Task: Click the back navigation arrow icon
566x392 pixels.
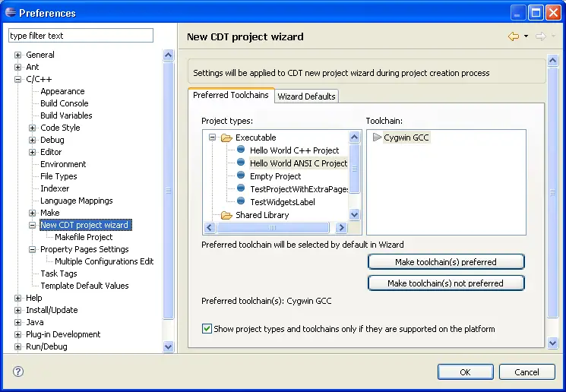Action: click(514, 36)
